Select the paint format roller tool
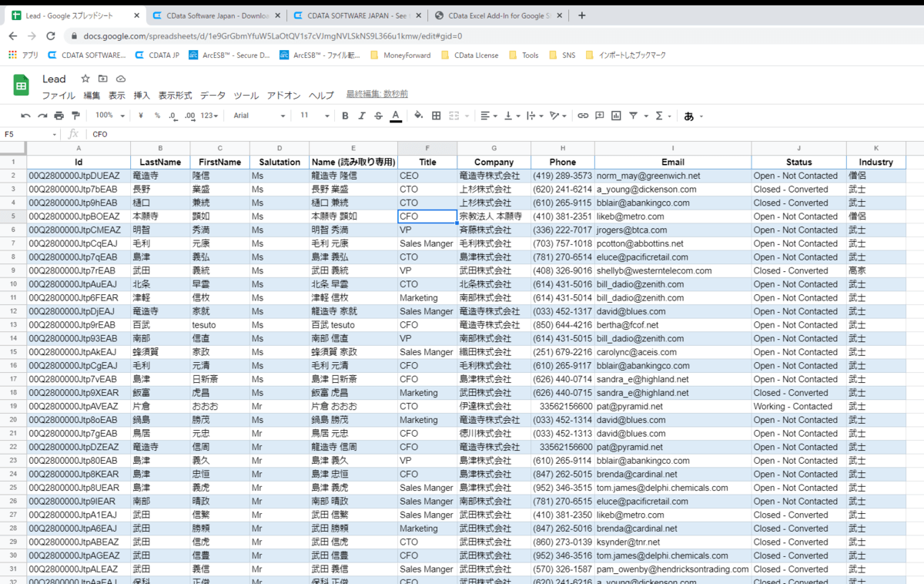924x584 pixels. click(75, 116)
